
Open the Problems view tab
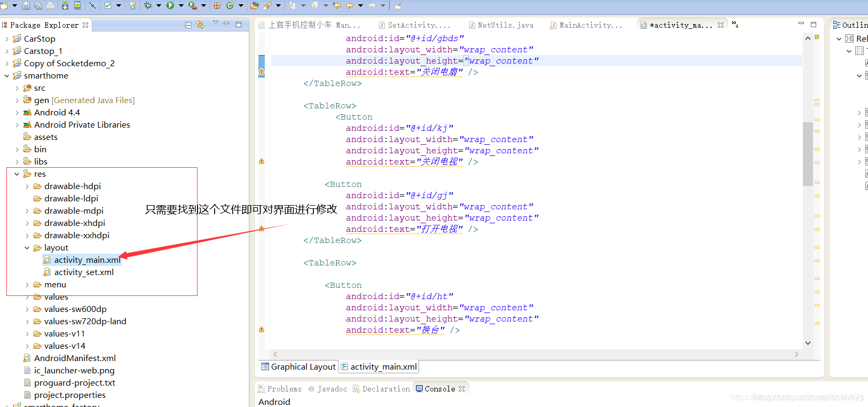point(280,389)
